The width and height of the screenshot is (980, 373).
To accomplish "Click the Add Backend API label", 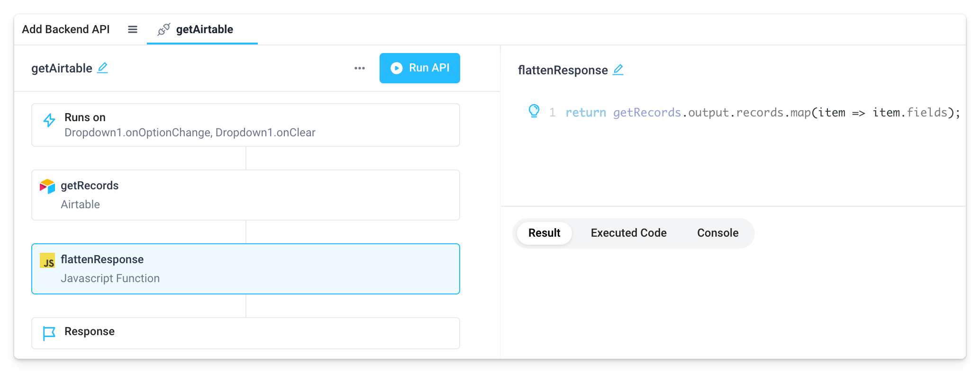I will [65, 29].
